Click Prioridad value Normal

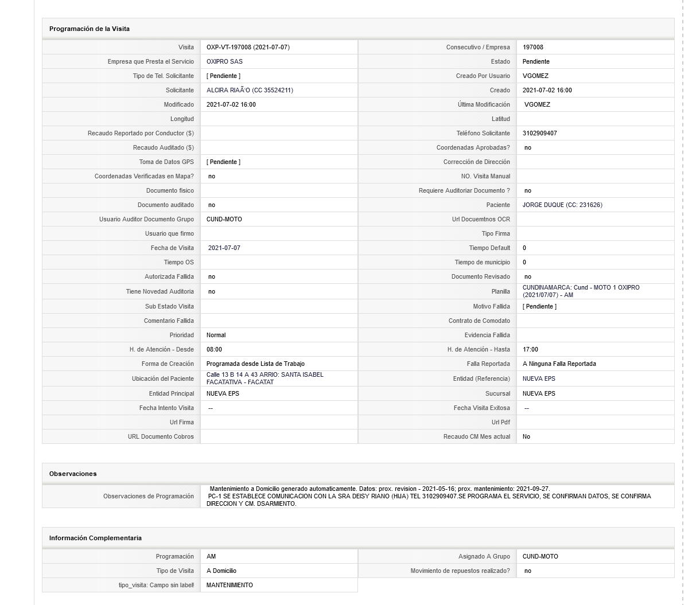coord(216,335)
